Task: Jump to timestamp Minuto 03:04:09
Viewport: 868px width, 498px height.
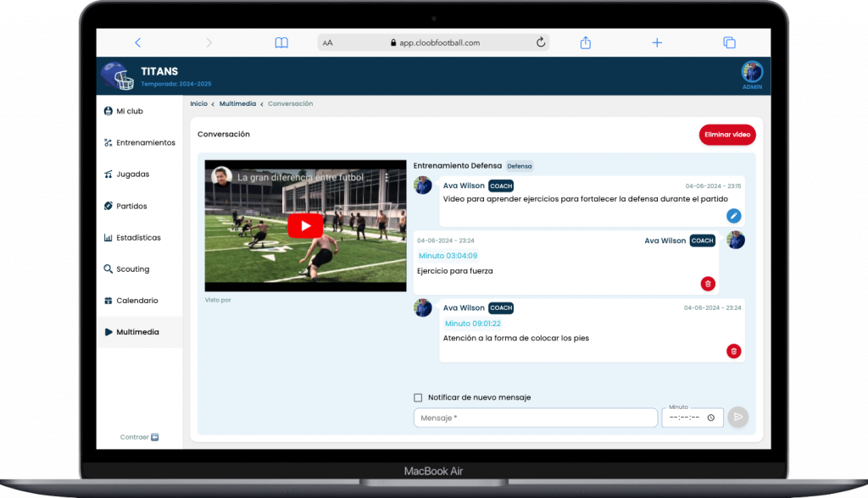Action: [448, 256]
